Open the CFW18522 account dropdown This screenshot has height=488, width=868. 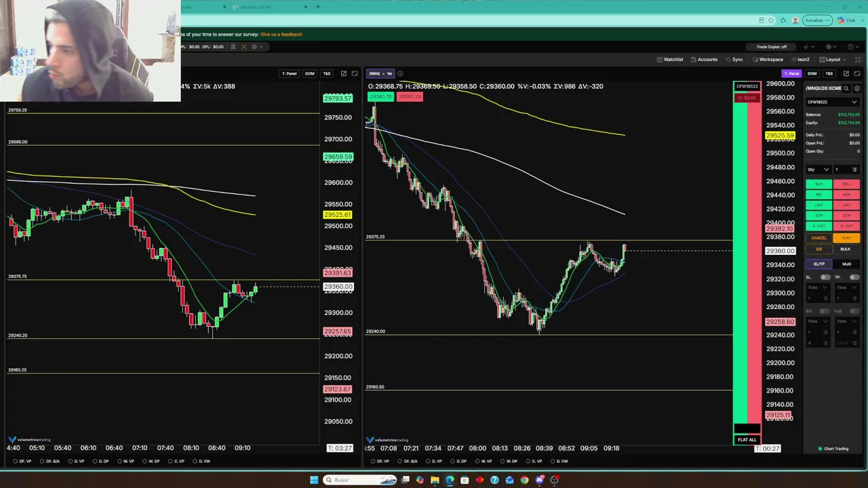[831, 102]
